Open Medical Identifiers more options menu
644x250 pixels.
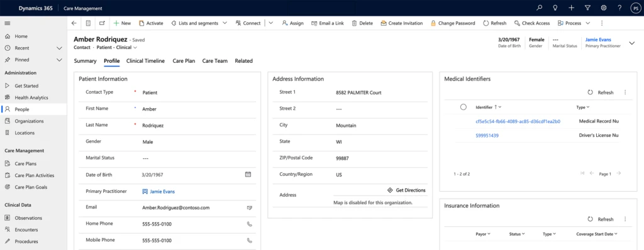click(x=625, y=92)
